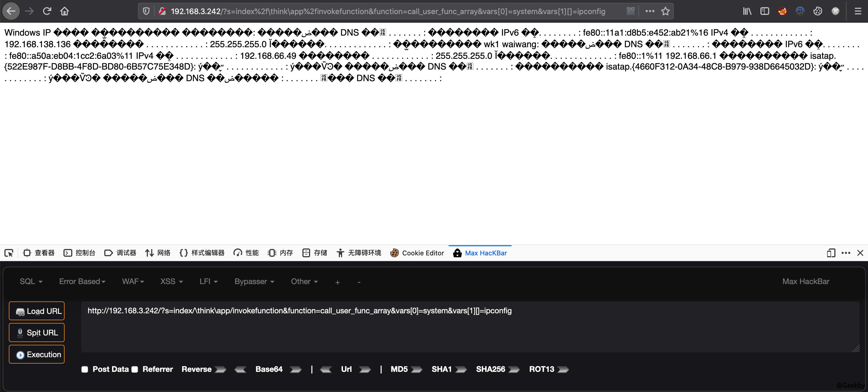The width and height of the screenshot is (868, 392).
Task: Click the home button
Action: click(65, 11)
